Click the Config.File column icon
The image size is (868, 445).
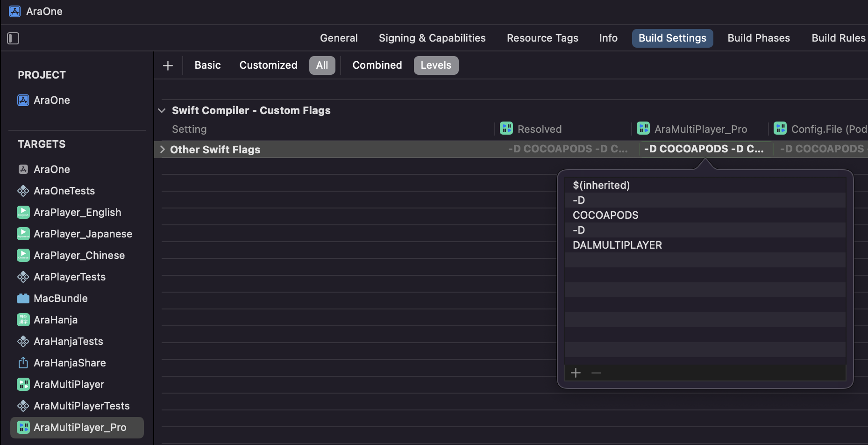point(780,129)
